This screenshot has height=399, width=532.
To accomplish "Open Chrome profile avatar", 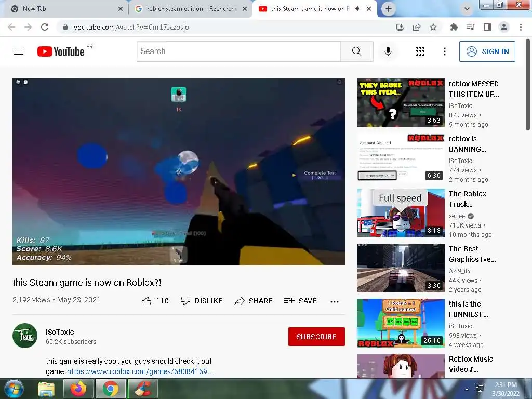I will (504, 27).
